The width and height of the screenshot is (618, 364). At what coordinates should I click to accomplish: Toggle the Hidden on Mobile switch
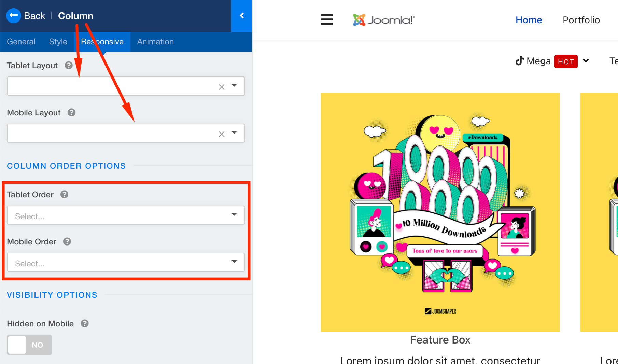pyautogui.click(x=29, y=345)
